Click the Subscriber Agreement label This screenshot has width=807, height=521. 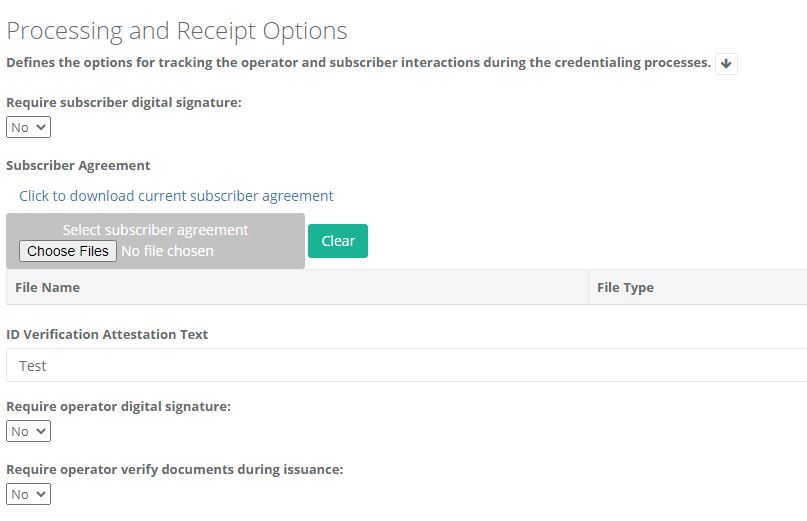pyautogui.click(x=78, y=165)
